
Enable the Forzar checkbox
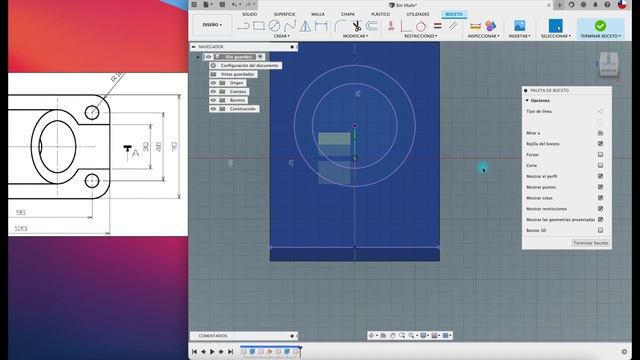[x=600, y=154]
